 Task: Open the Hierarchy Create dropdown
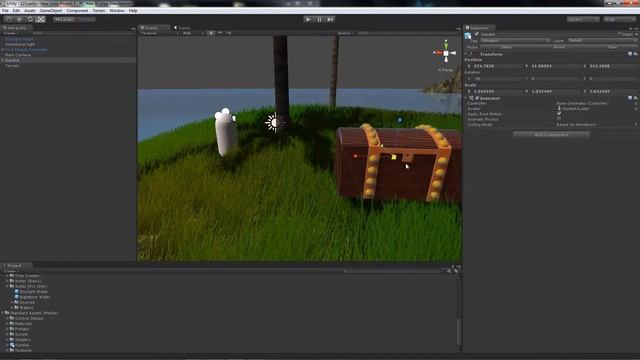(x=11, y=33)
